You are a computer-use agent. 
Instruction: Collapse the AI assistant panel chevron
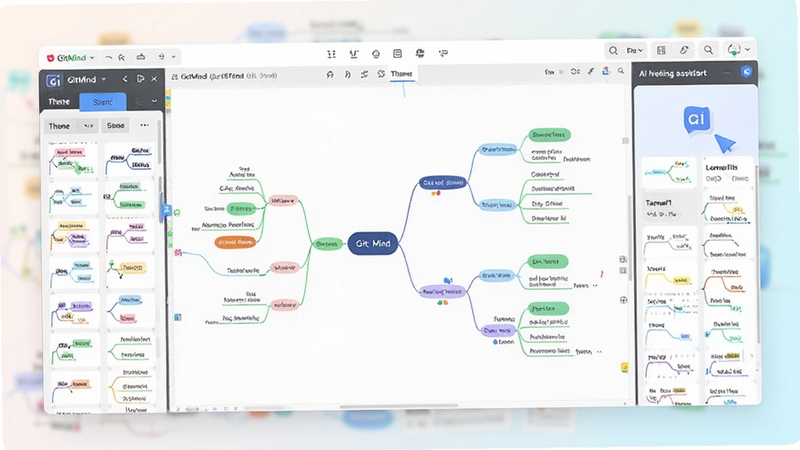click(x=727, y=72)
